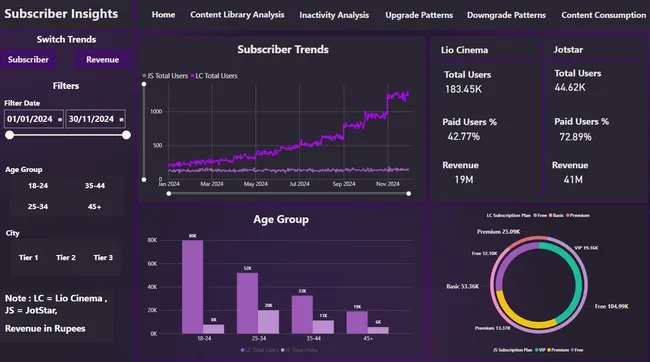
Task: Click JS Total Users legend in trends chart
Action: click(165, 76)
